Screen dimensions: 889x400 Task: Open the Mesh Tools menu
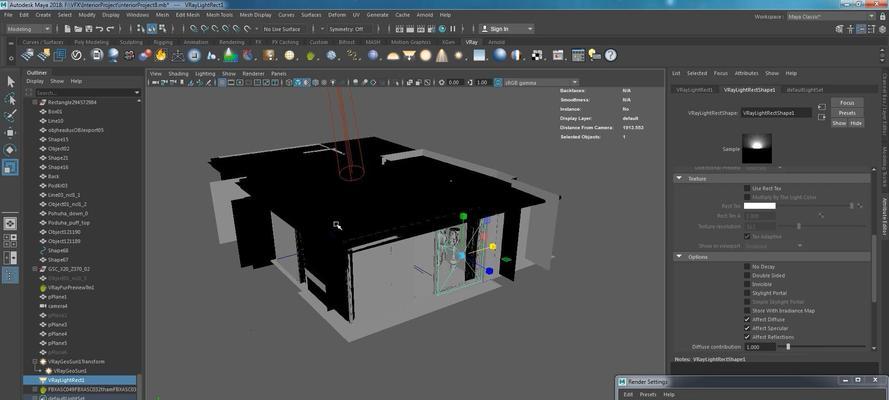(x=219, y=15)
